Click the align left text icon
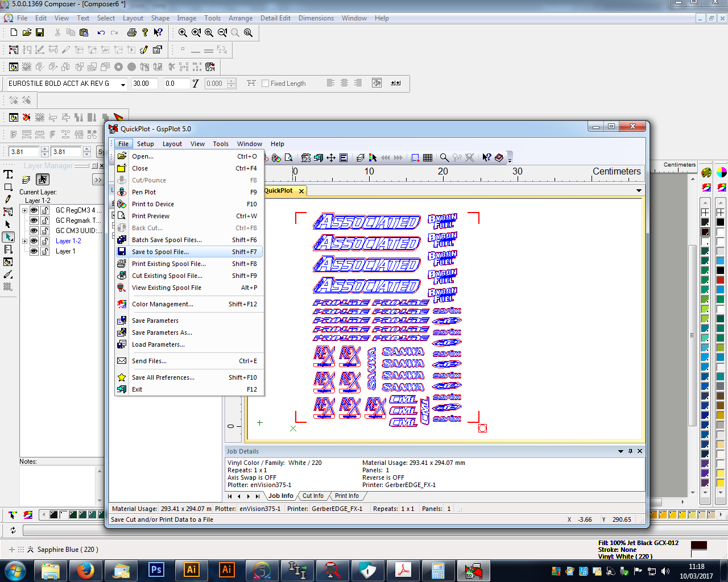This screenshot has height=582, width=728. (330, 83)
